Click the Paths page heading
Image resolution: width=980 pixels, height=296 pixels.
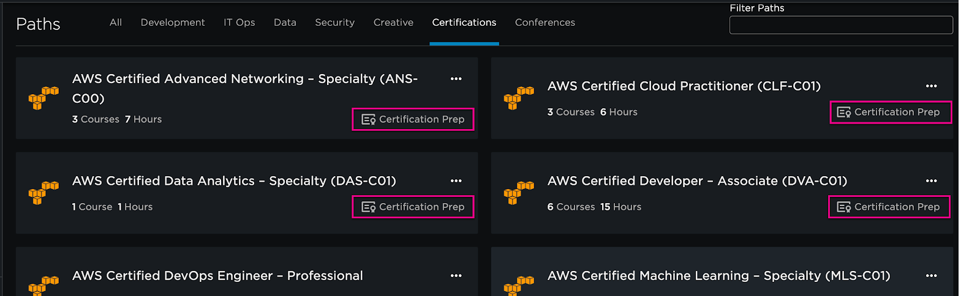(x=38, y=24)
